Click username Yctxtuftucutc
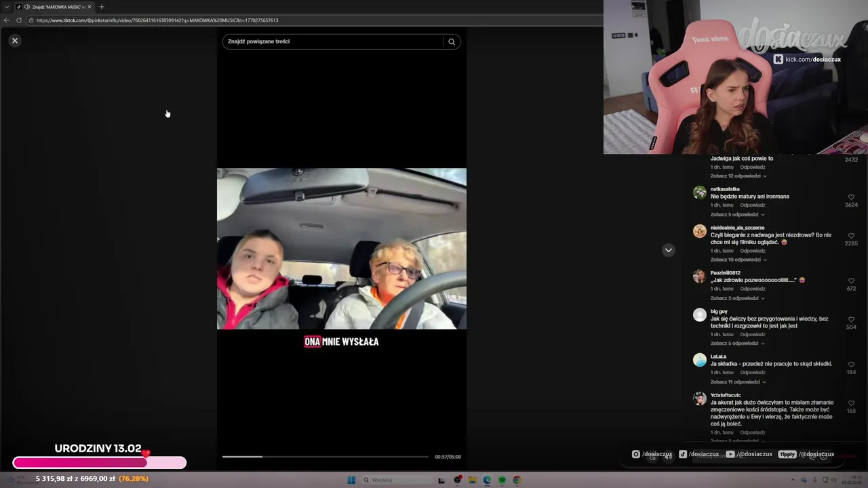 [726, 395]
